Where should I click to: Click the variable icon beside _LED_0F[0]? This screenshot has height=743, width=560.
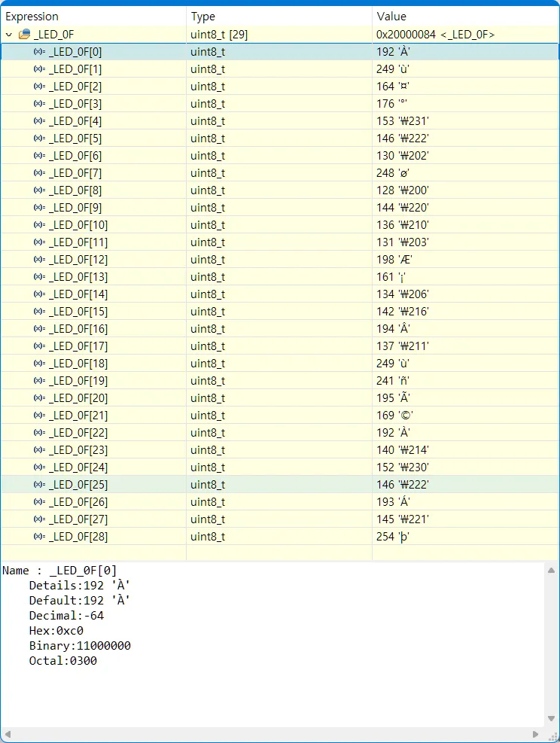[x=39, y=52]
